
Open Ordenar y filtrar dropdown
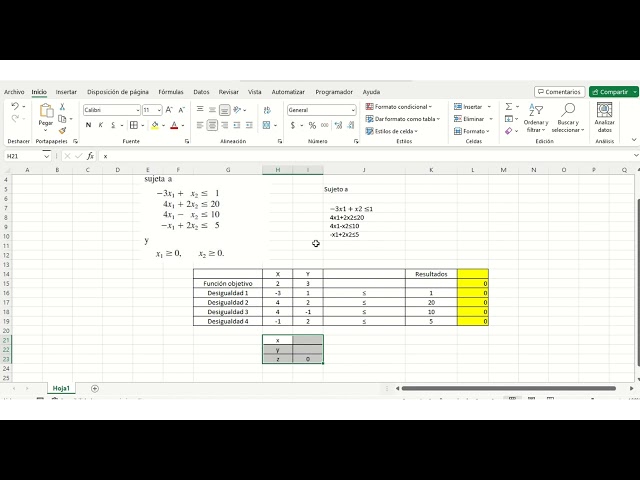pos(536,118)
